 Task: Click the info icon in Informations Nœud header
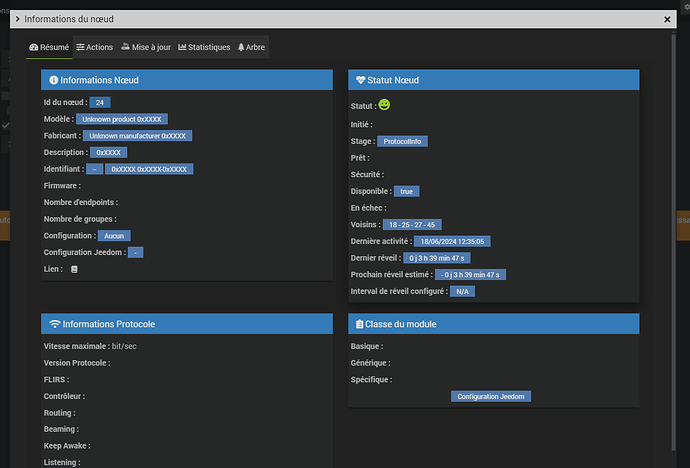click(53, 79)
